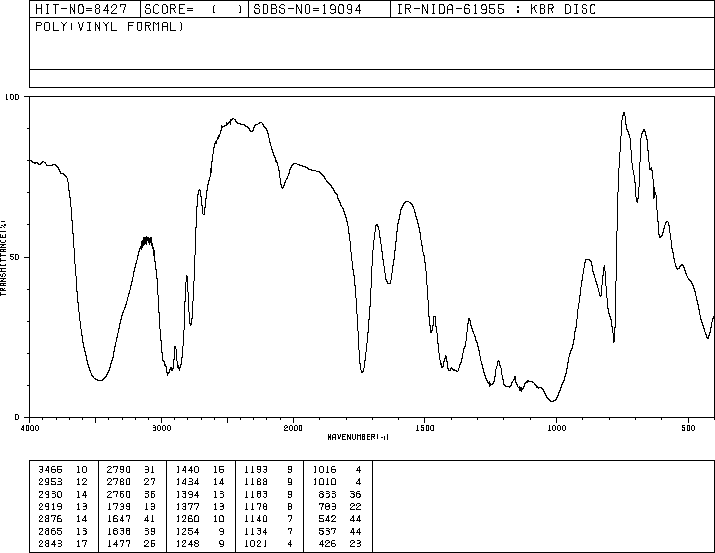Click peak value 1254 in the table
This screenshot has width=715, height=553.
point(187,532)
